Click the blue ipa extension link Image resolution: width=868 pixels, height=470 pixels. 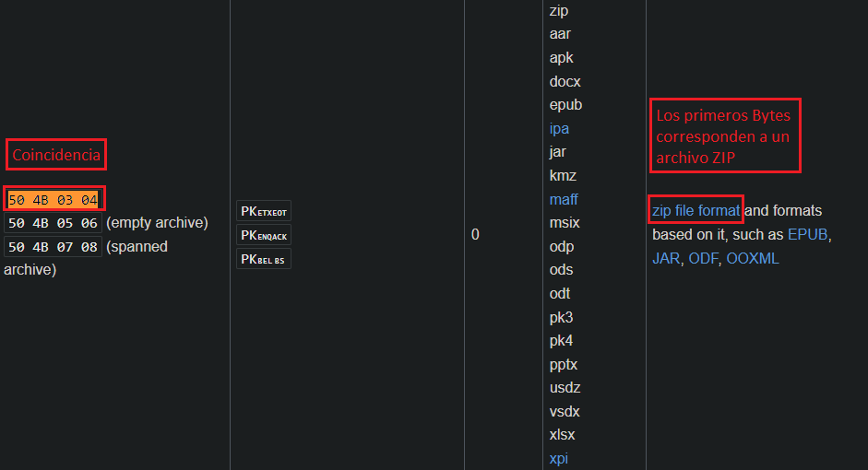[559, 128]
